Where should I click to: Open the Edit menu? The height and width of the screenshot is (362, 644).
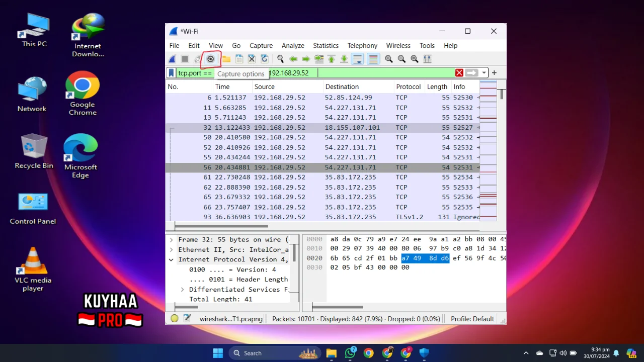pos(194,45)
